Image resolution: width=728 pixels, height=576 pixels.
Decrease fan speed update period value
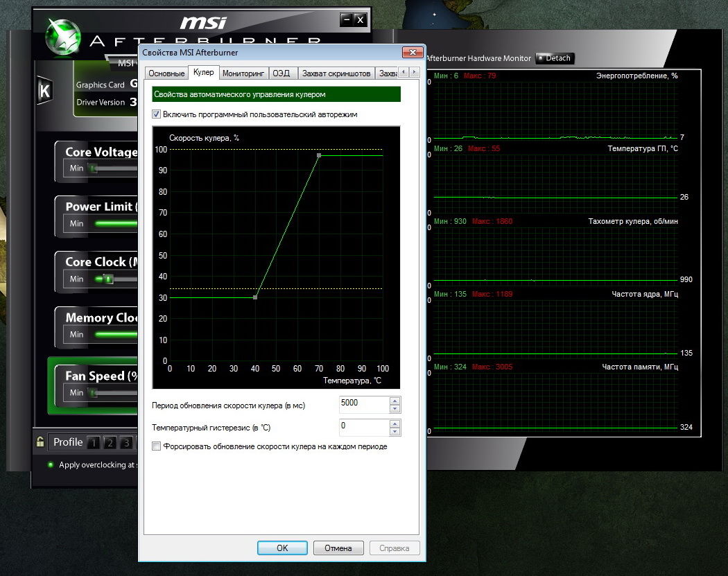pos(395,408)
